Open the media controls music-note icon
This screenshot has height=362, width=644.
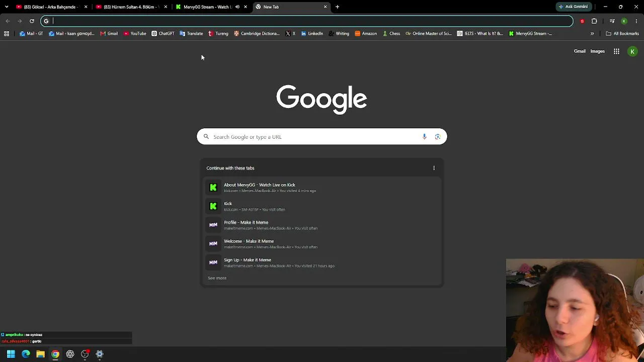pyautogui.click(x=612, y=21)
